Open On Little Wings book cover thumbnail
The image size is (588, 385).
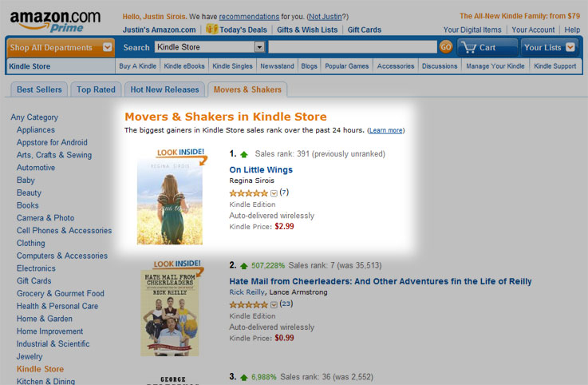(170, 200)
